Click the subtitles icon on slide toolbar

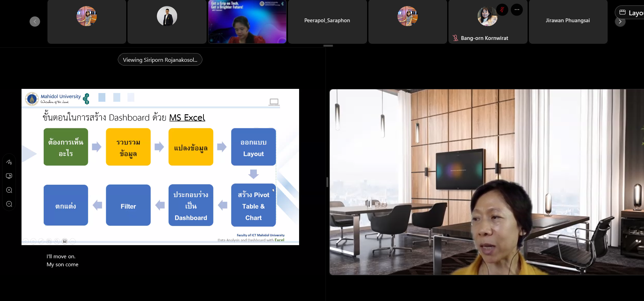(x=65, y=241)
